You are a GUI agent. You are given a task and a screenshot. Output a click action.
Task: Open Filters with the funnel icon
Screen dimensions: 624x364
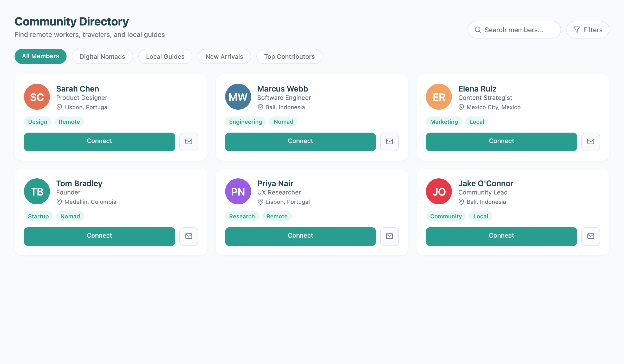tap(577, 30)
